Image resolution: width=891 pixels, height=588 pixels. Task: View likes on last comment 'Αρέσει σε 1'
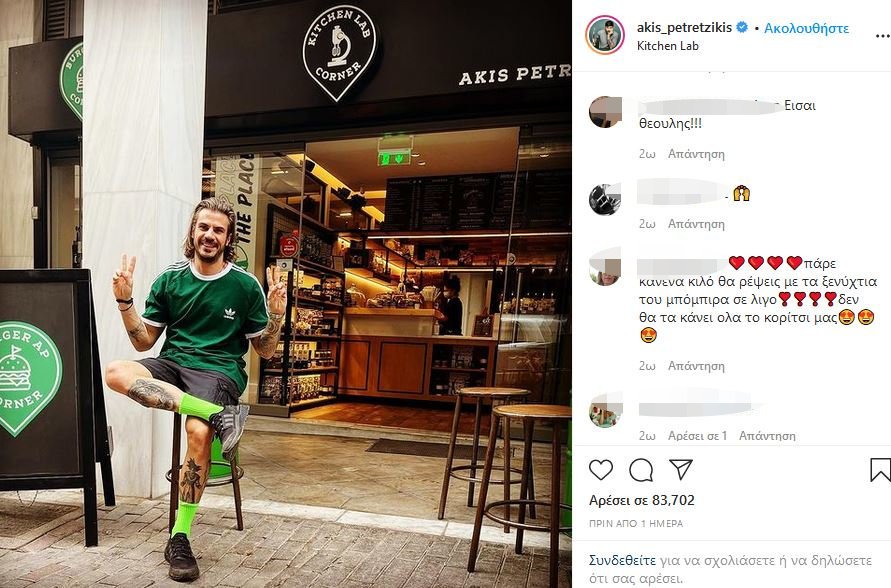(697, 436)
